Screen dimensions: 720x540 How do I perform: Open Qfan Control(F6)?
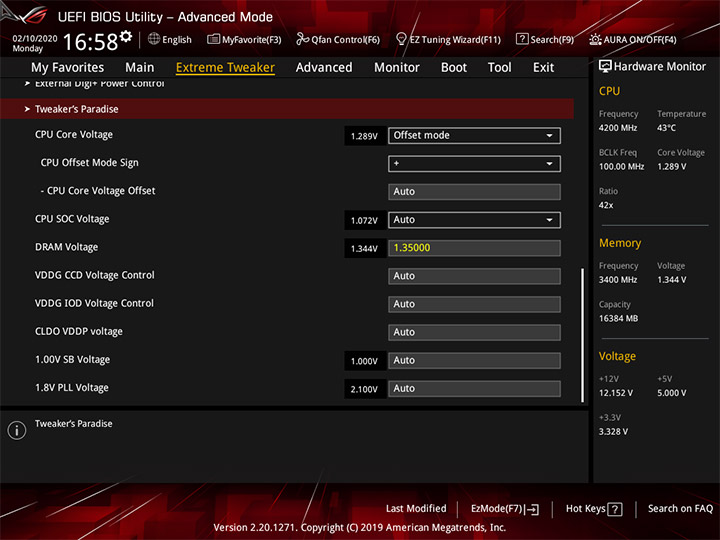coord(338,39)
